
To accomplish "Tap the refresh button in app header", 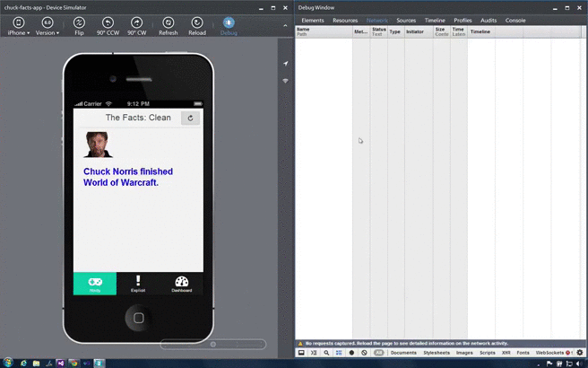I will (191, 118).
